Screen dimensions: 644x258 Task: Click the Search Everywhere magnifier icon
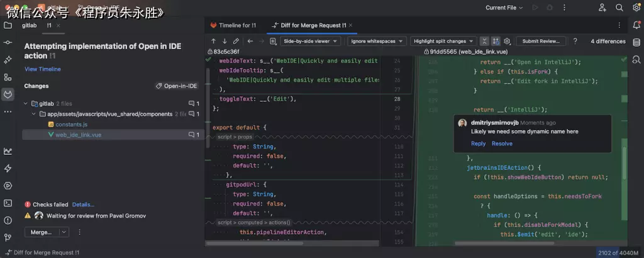(619, 8)
